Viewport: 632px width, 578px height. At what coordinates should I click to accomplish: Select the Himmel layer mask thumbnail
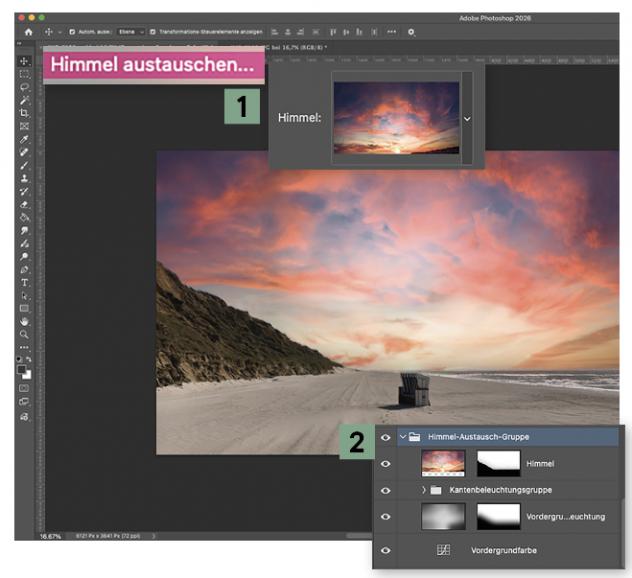pyautogui.click(x=498, y=463)
